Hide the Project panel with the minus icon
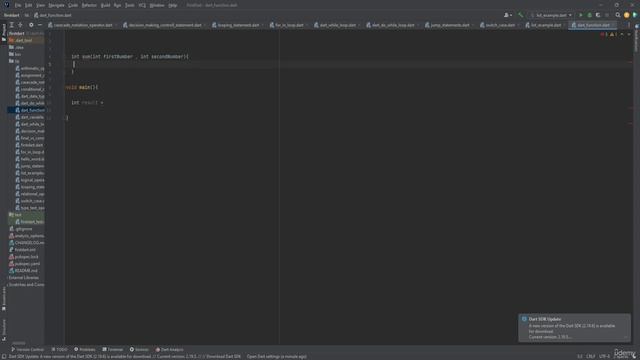The height and width of the screenshot is (360, 640). (x=40, y=25)
